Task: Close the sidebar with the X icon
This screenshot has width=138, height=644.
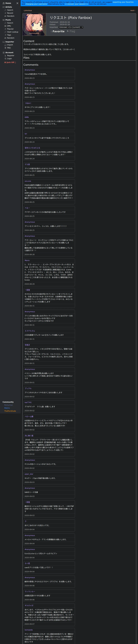Action: click(x=17, y=3)
